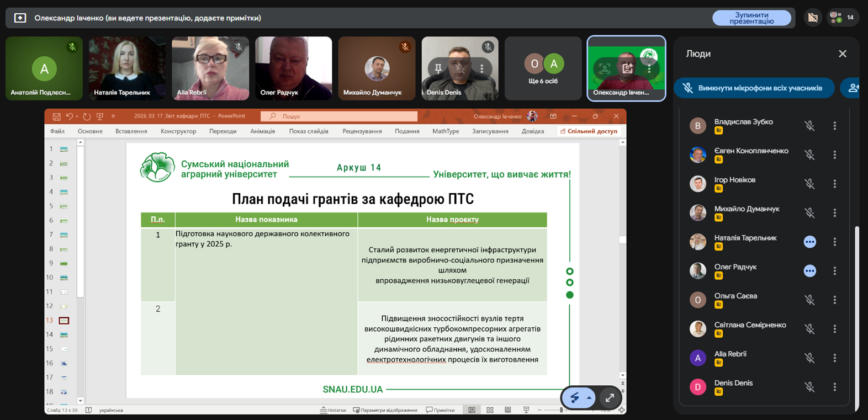Open more options for Ігор Новіков
This screenshot has width=868, height=420.
point(834,184)
